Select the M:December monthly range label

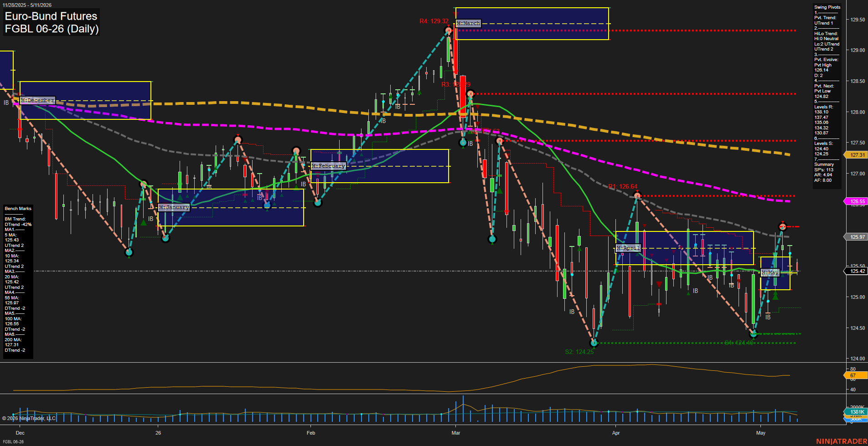click(x=37, y=100)
